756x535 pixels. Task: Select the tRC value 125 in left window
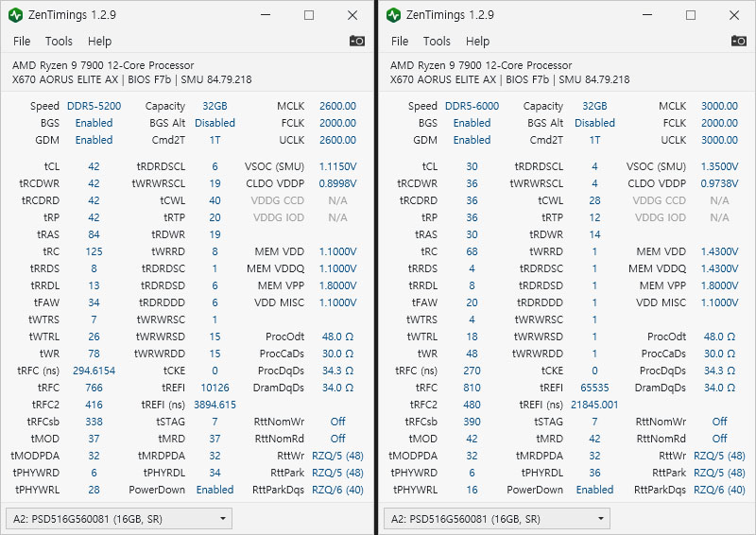(x=94, y=251)
